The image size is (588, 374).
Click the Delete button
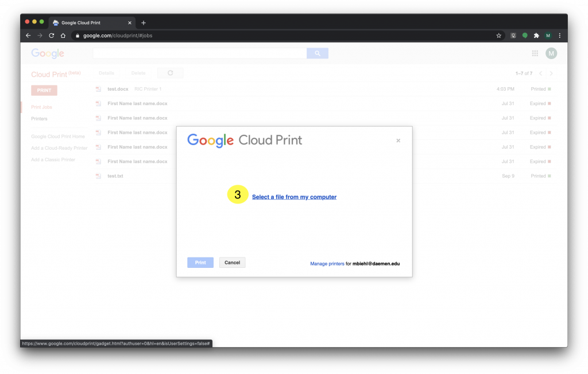(138, 73)
